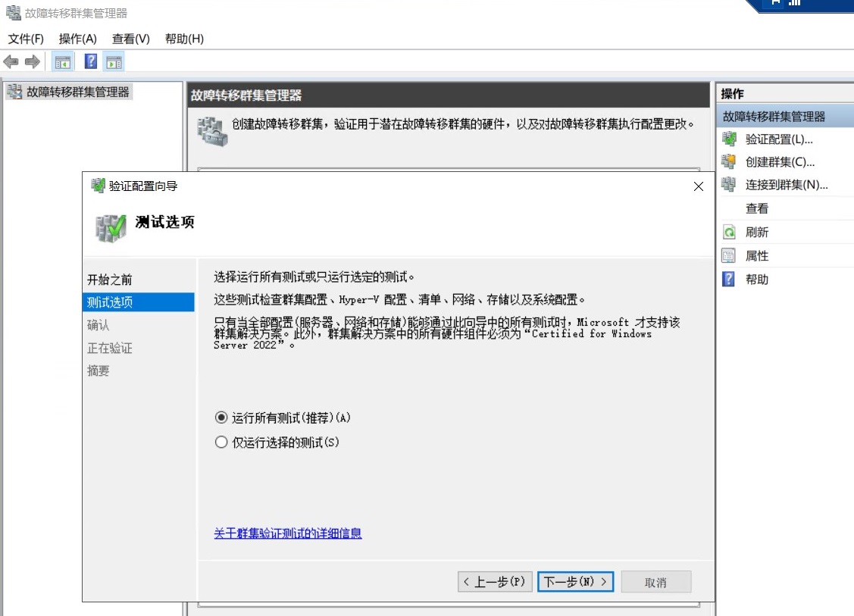Click the blue 帮助 icon in actions pane
854x616 pixels.
point(729,279)
